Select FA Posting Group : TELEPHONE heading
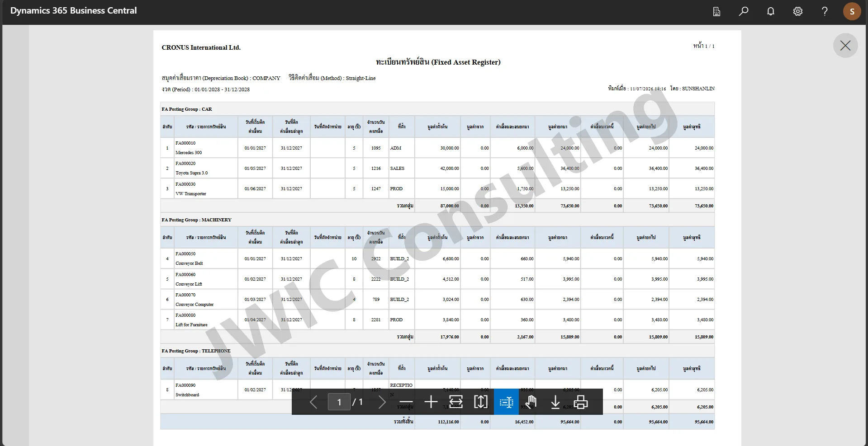This screenshot has width=868, height=446. (196, 351)
